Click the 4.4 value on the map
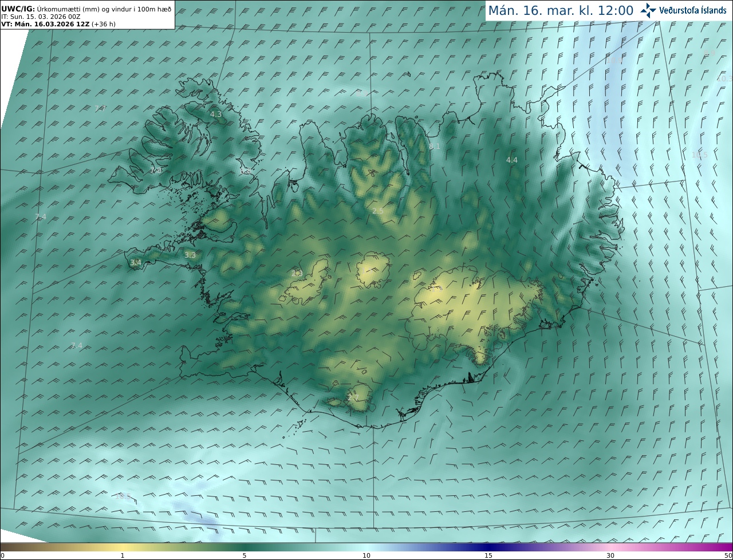Viewport: 733px width, 560px height. [512, 160]
